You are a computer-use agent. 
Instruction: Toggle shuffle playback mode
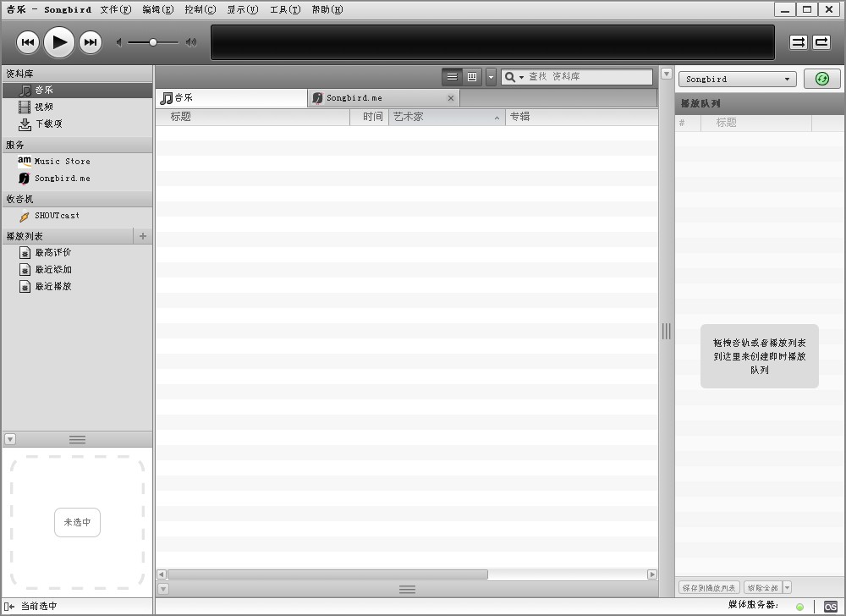point(799,42)
